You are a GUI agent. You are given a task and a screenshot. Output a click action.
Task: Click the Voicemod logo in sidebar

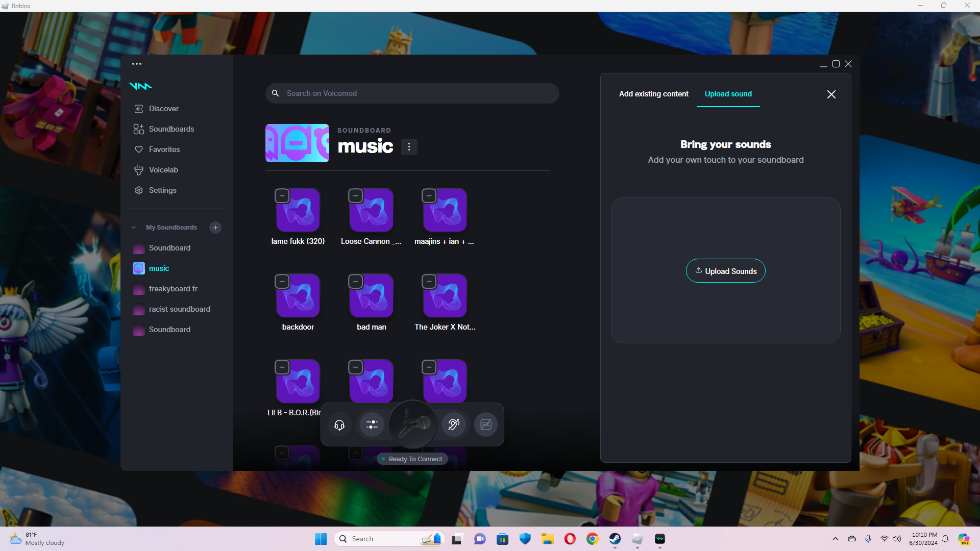coord(140,86)
